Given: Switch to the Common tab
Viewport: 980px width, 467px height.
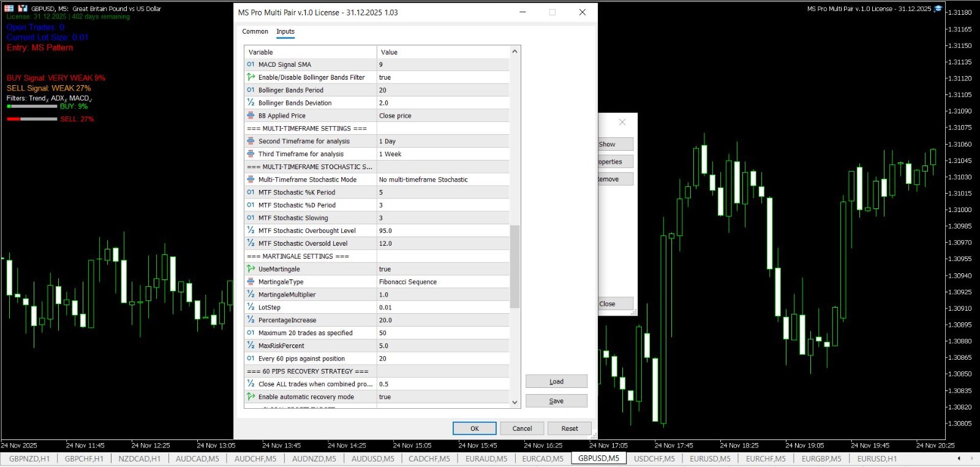Looking at the screenshot, I should (255, 31).
